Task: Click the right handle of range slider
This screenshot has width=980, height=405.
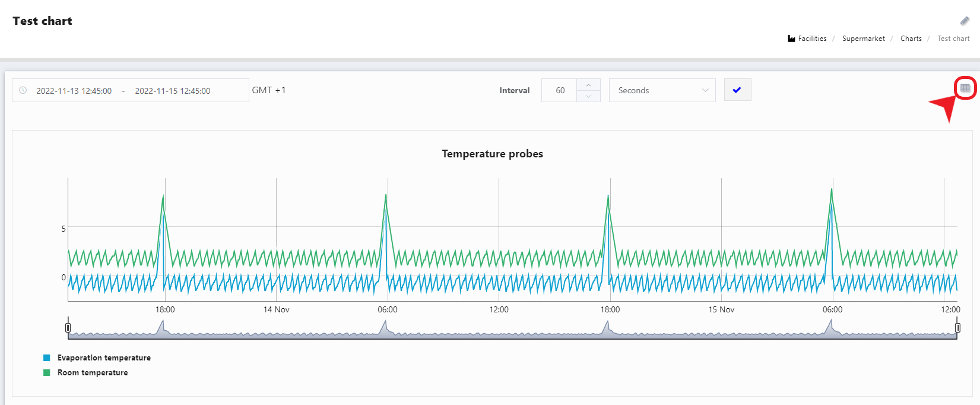Action: pos(957,327)
